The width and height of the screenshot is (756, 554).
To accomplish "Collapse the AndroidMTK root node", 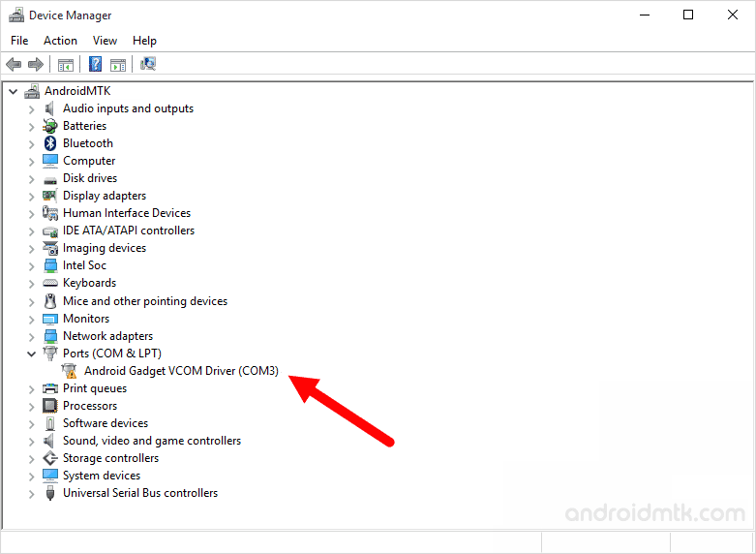I will [x=13, y=91].
